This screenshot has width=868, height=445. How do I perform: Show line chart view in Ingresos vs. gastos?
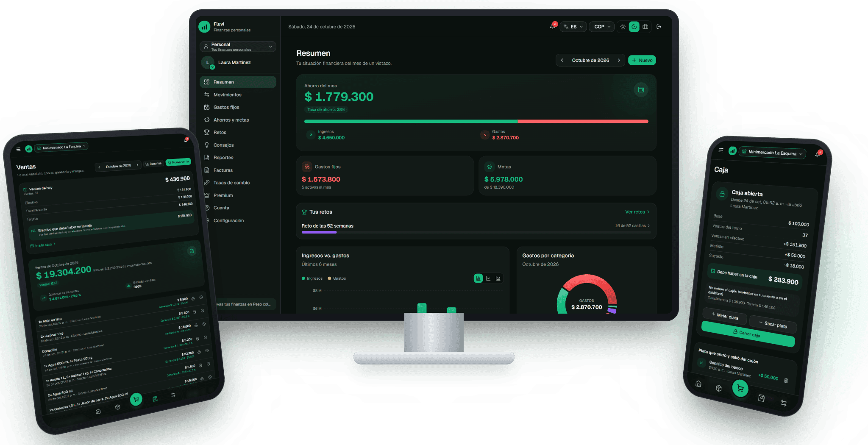(x=488, y=278)
